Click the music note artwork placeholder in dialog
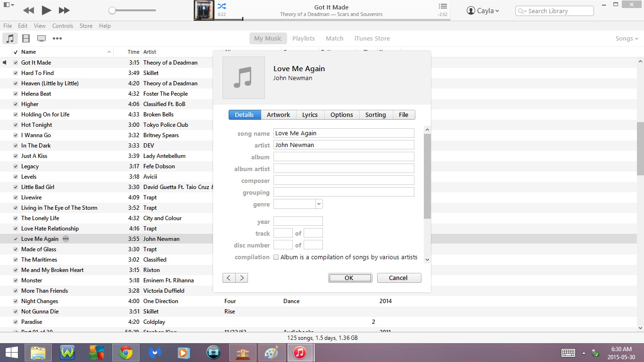This screenshot has width=644, height=362. coord(244,78)
